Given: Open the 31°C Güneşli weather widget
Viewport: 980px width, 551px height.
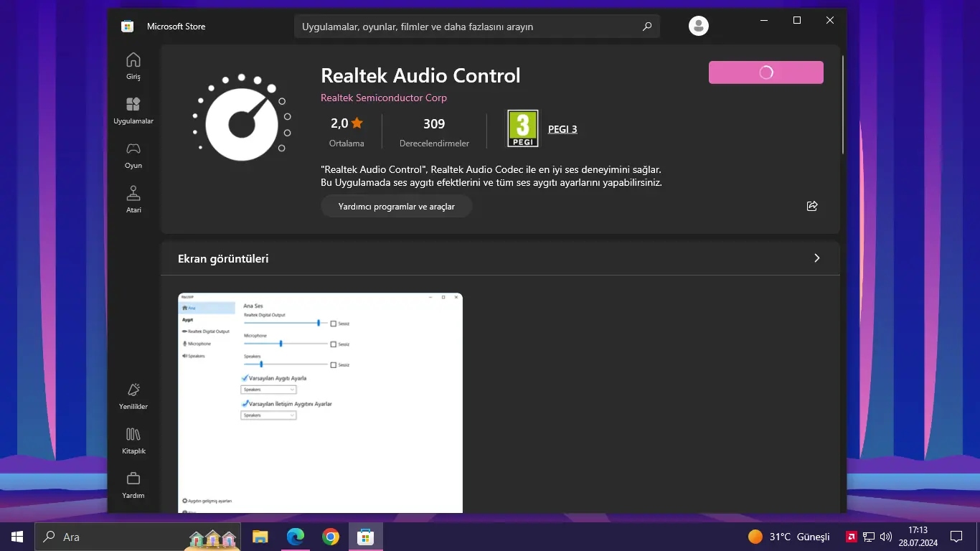Looking at the screenshot, I should [788, 537].
